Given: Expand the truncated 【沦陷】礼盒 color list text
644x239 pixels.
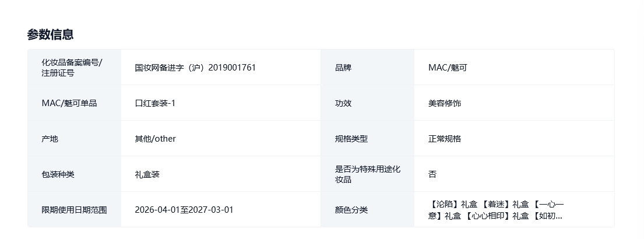Looking at the screenshot, I should pos(497,210).
